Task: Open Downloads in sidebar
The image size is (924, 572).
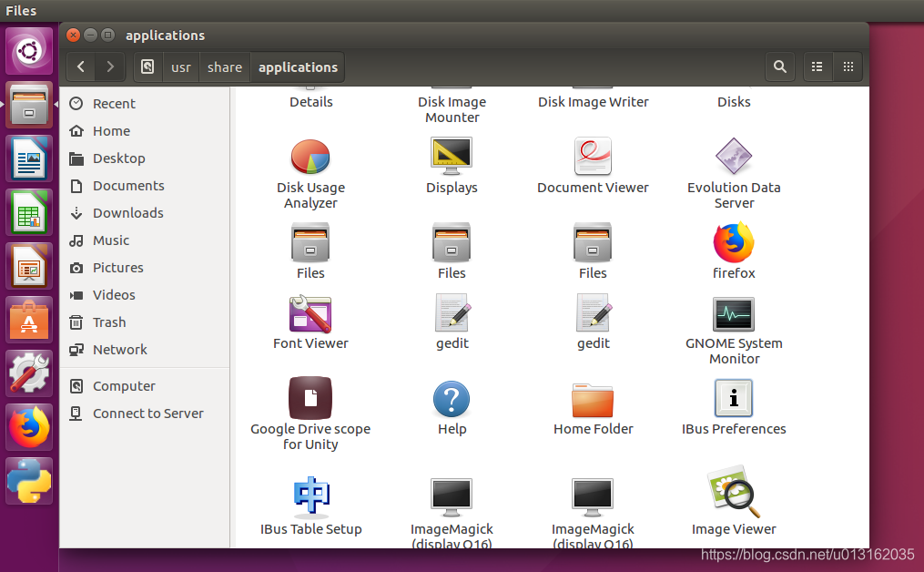Action: [x=145, y=213]
